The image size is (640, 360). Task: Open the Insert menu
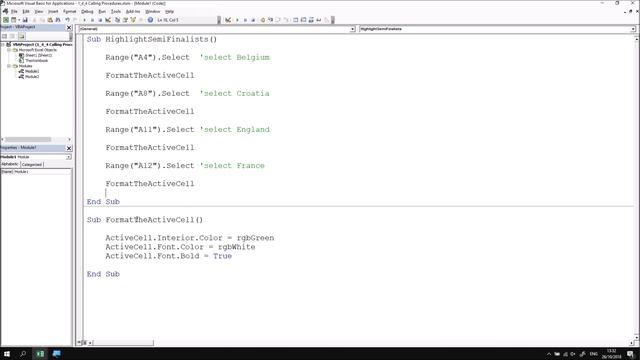pyautogui.click(x=53, y=11)
